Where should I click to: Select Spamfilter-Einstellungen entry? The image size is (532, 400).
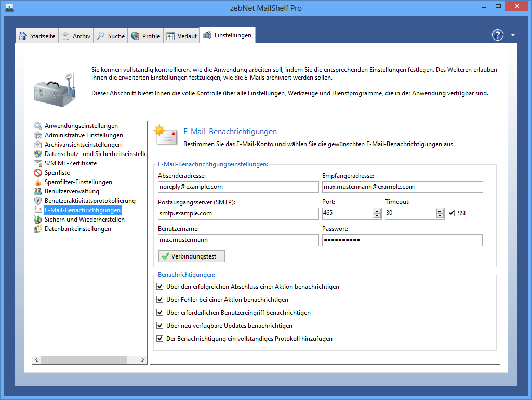78,182
